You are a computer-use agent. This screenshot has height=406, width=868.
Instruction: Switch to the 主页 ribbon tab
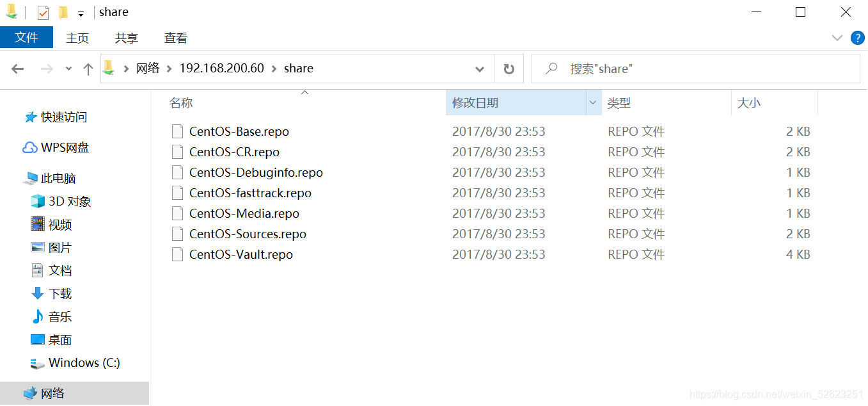click(x=77, y=38)
